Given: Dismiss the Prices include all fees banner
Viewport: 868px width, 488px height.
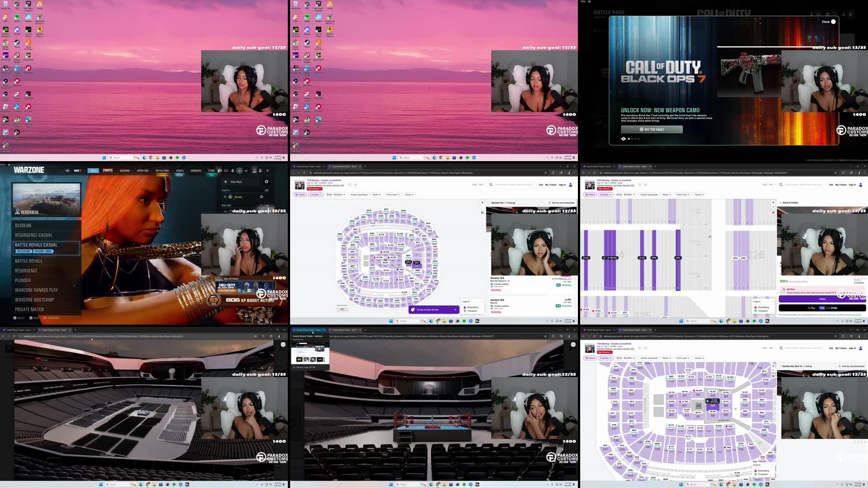Looking at the screenshot, I should point(455,310).
